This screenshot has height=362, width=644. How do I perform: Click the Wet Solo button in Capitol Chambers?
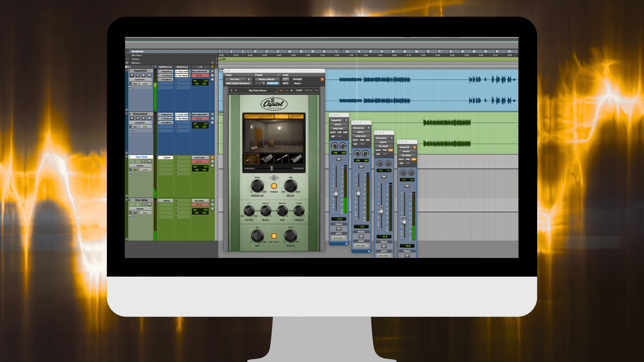click(274, 236)
